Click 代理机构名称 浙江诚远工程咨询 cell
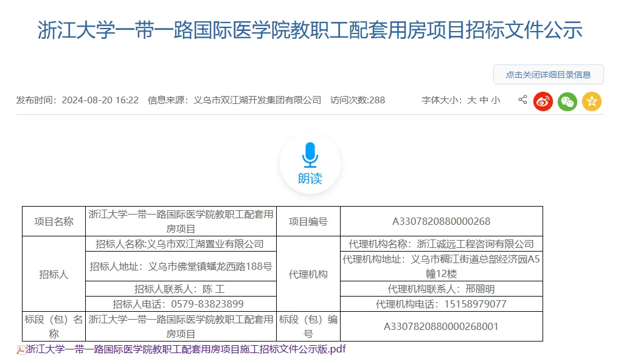This screenshot has height=364, width=621. (441, 244)
